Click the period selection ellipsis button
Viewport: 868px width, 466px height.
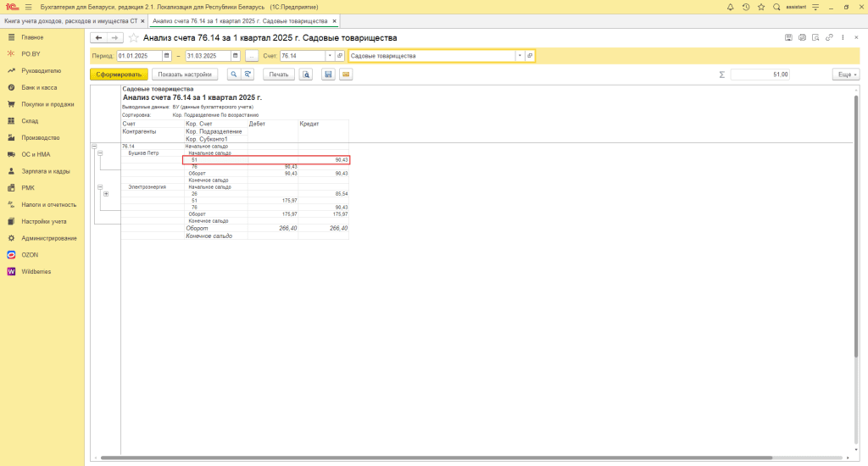[x=251, y=56]
